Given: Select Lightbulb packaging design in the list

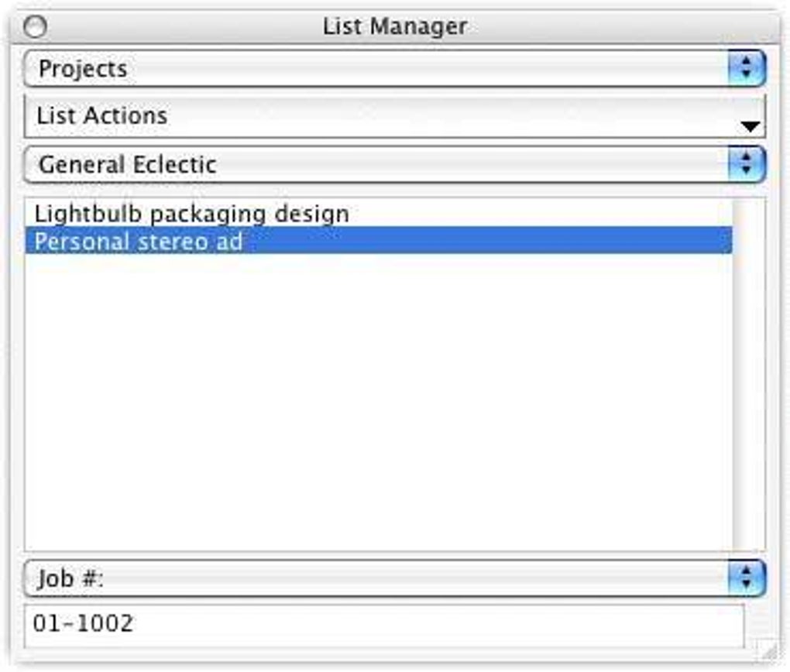Looking at the screenshot, I should 192,214.
